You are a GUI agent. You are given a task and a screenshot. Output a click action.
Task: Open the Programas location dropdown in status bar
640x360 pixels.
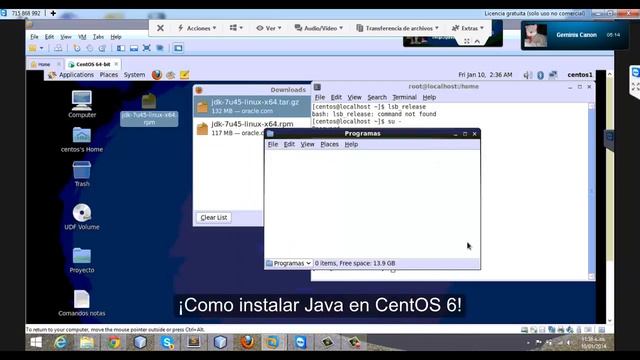(x=289, y=263)
